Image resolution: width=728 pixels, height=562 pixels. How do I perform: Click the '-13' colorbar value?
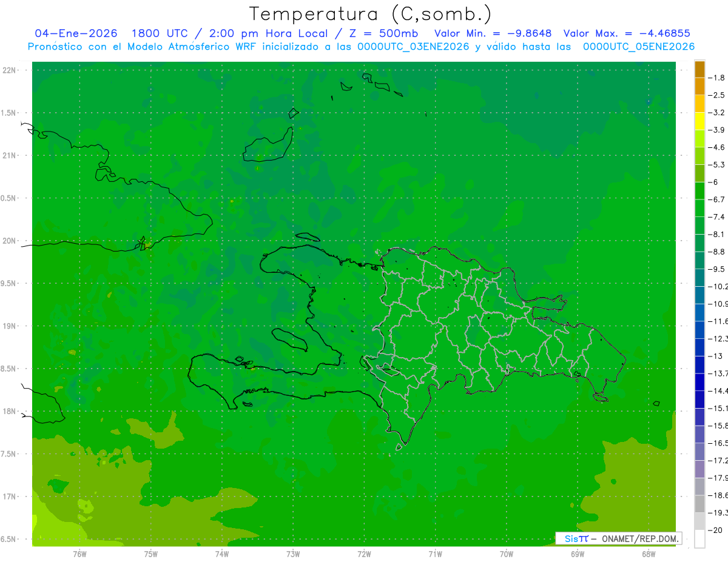(716, 356)
